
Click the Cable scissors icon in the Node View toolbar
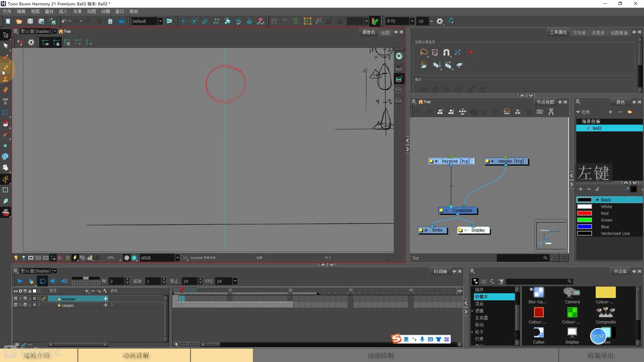point(551,112)
